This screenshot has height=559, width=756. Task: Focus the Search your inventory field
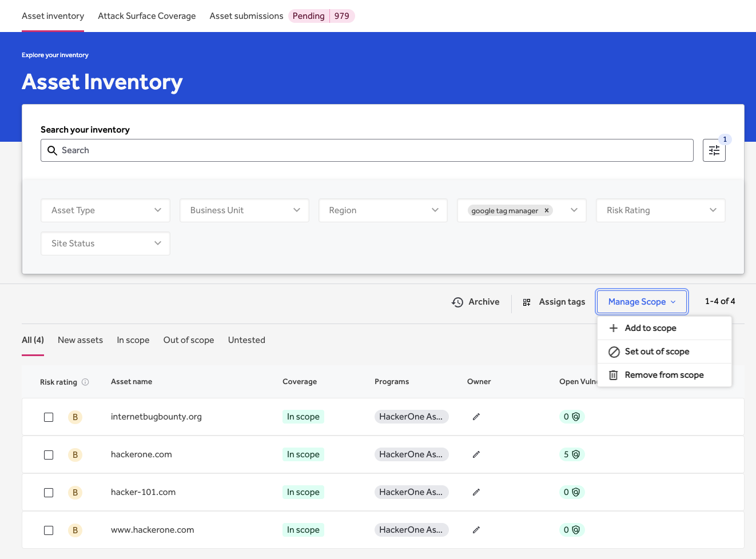pyautogui.click(x=367, y=150)
